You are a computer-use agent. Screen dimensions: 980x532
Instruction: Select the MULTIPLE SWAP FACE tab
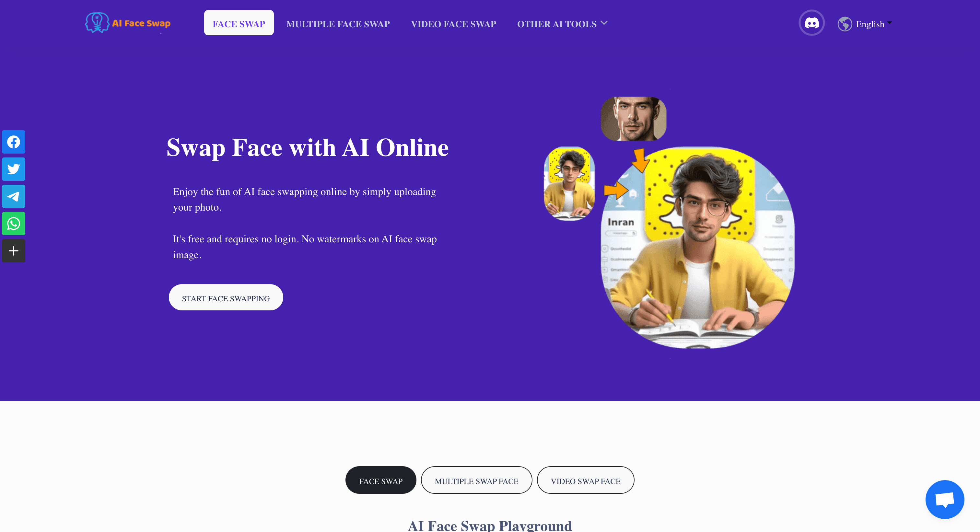[477, 480]
